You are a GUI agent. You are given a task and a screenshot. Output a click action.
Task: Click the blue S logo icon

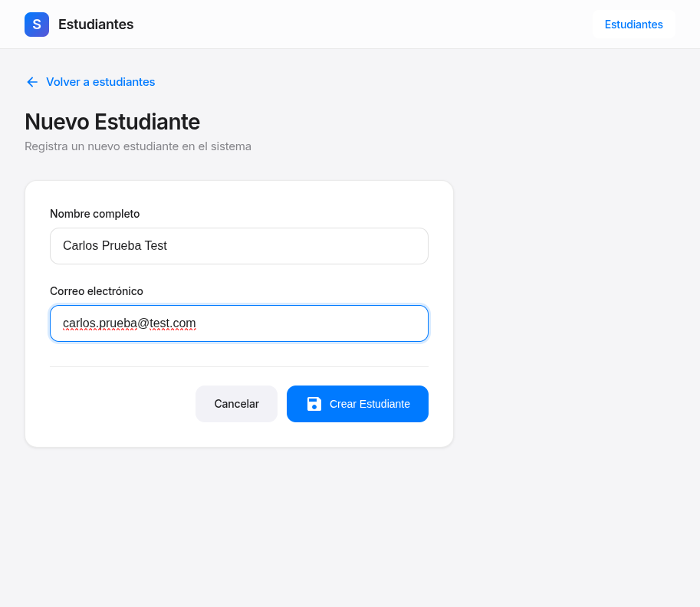pos(37,25)
